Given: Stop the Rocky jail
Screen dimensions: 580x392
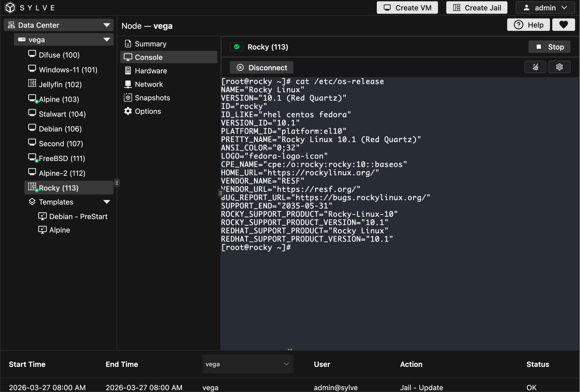Looking at the screenshot, I should pos(549,47).
